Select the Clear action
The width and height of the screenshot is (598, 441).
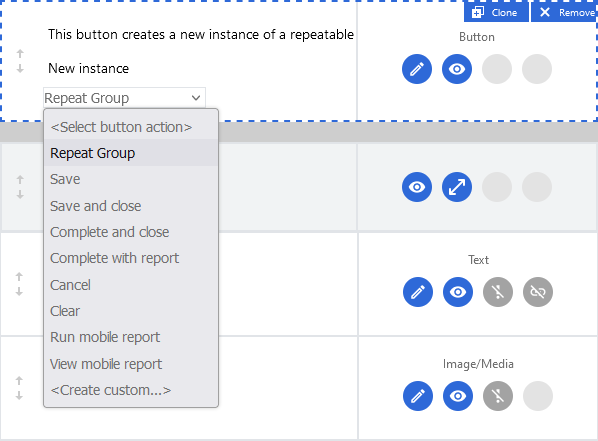pos(131,311)
